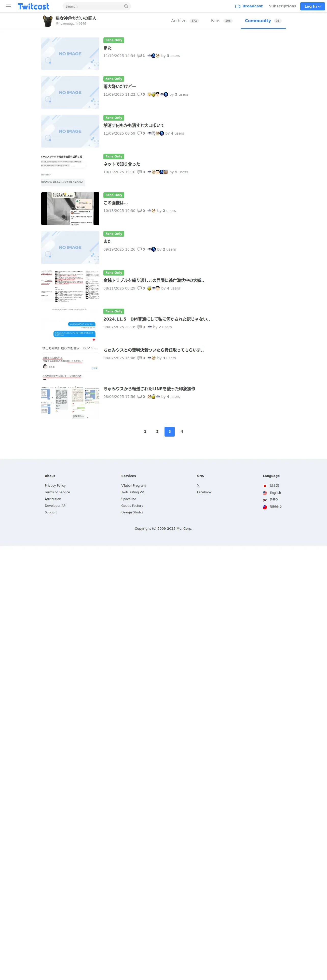Click comment icon on 11/09/2025 08:59 post
Screen dimensions: 327x980
(139, 134)
